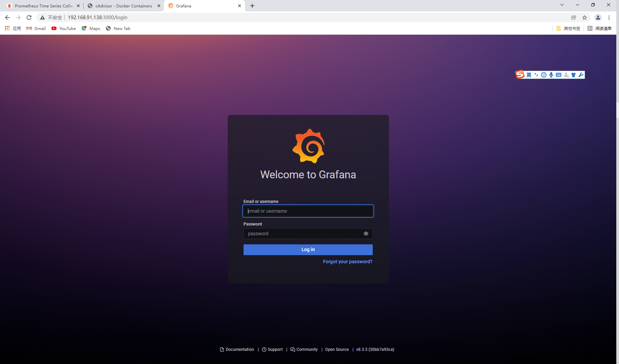Click the not-secure warning icon
This screenshot has height=364, width=619.
[x=43, y=18]
